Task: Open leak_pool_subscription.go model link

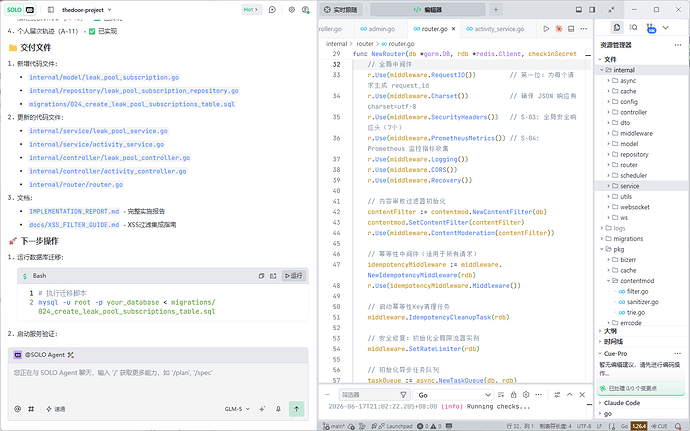Action: 104,77
